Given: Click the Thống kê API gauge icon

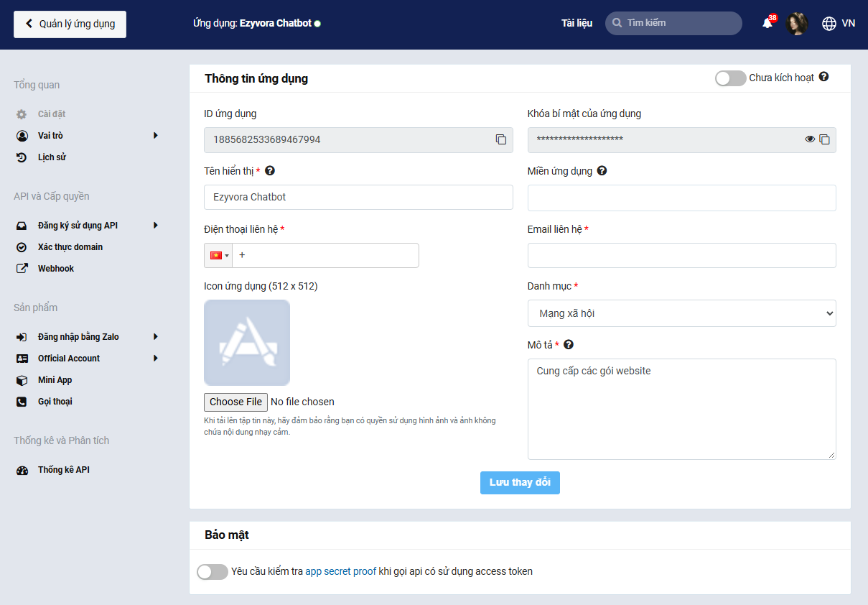Looking at the screenshot, I should click(x=22, y=470).
